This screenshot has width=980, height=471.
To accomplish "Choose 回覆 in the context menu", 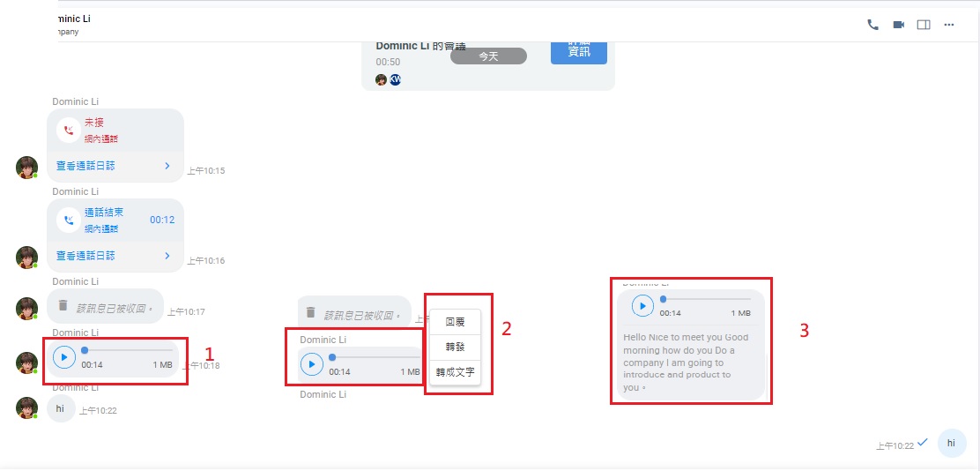I will point(455,323).
